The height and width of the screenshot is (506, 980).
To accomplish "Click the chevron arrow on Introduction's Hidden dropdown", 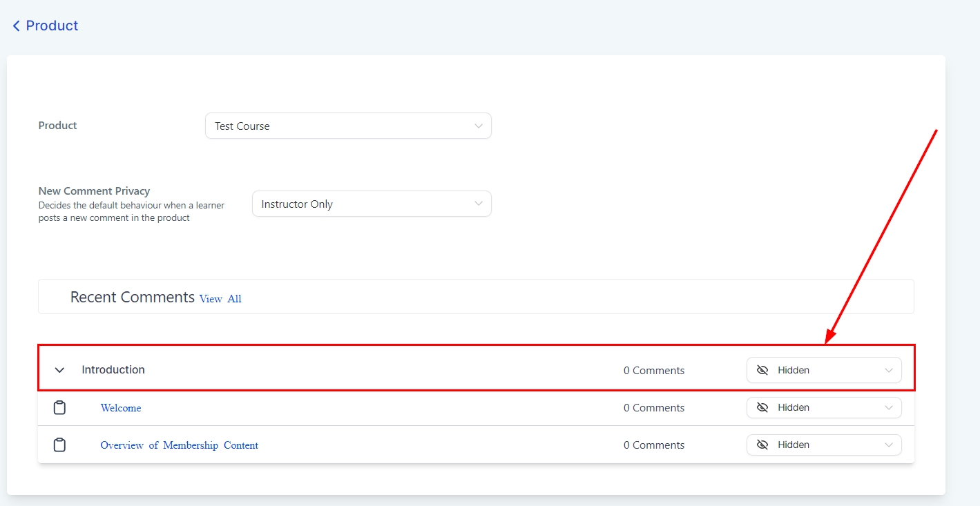I will [x=889, y=370].
